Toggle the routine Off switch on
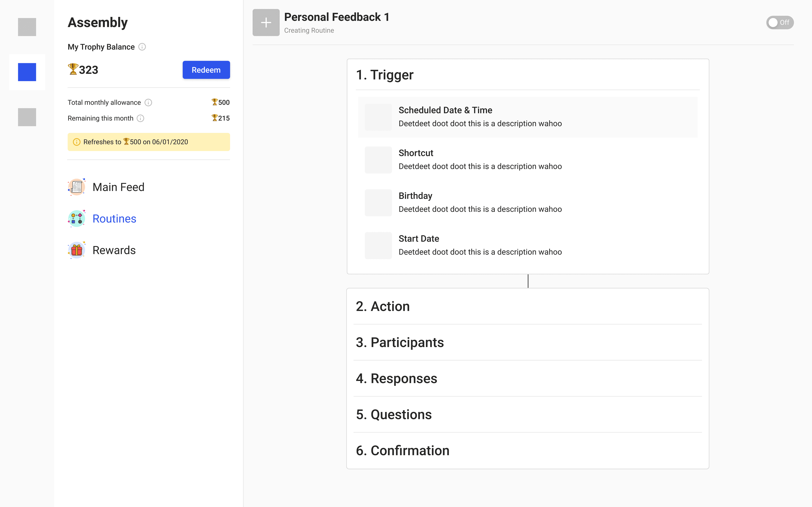The image size is (812, 507). [x=779, y=22]
